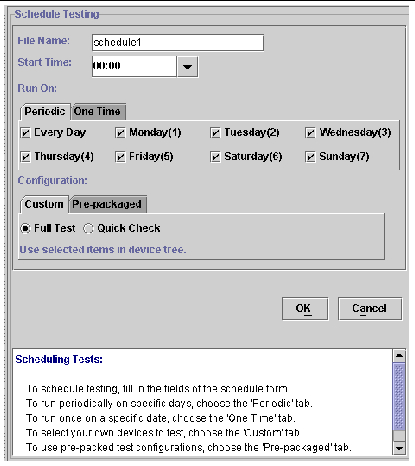Click the Cancel button
Image resolution: width=415 pixels, height=466 pixels.
370,309
